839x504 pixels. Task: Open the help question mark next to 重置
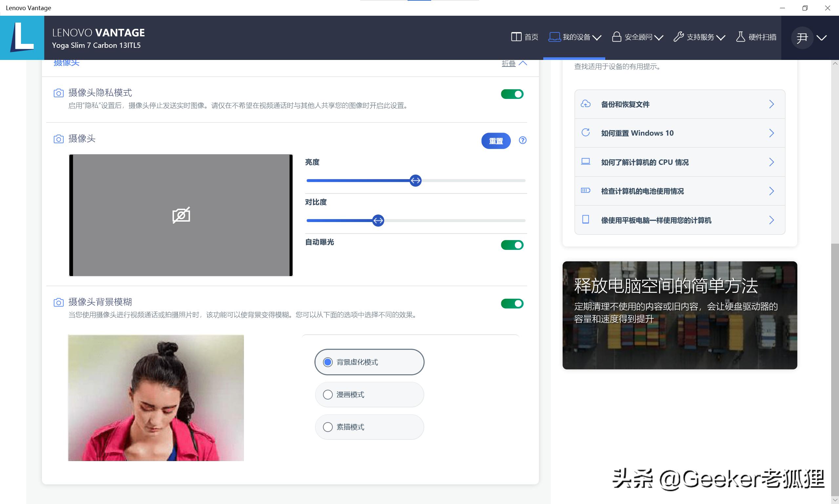coord(523,140)
